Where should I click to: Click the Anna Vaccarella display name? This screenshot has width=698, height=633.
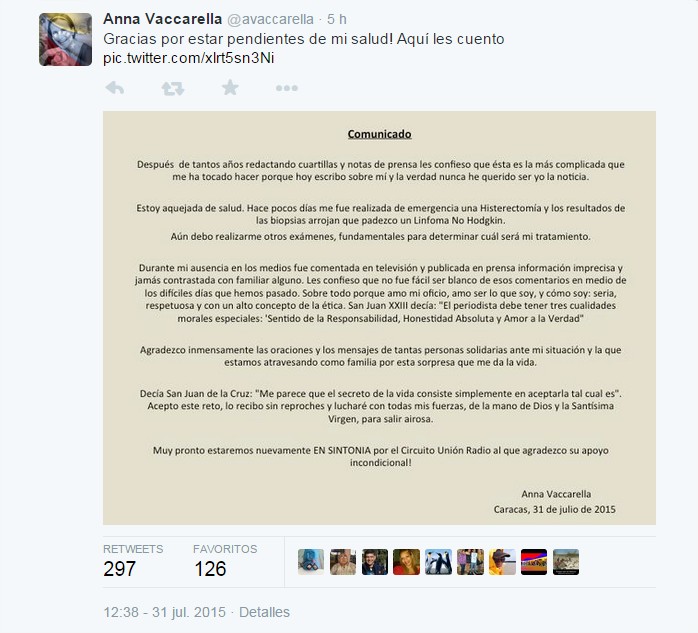[x=162, y=19]
